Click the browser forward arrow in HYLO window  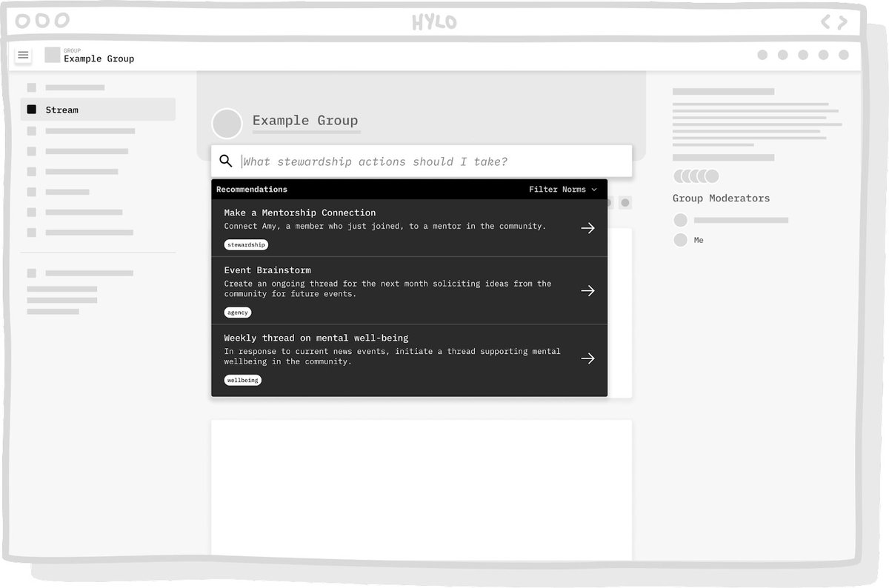tap(842, 22)
